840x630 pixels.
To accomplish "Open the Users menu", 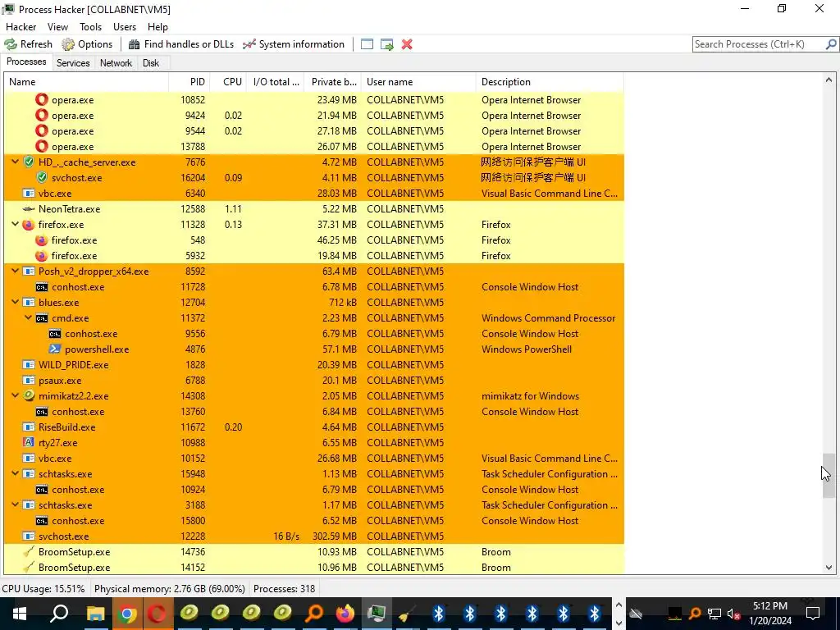I will [x=125, y=27].
